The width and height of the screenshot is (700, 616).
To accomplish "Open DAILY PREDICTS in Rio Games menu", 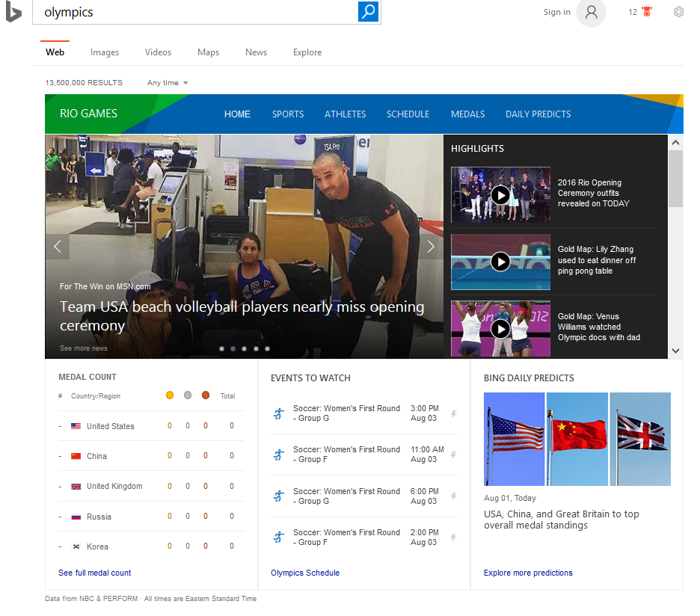I will [538, 114].
